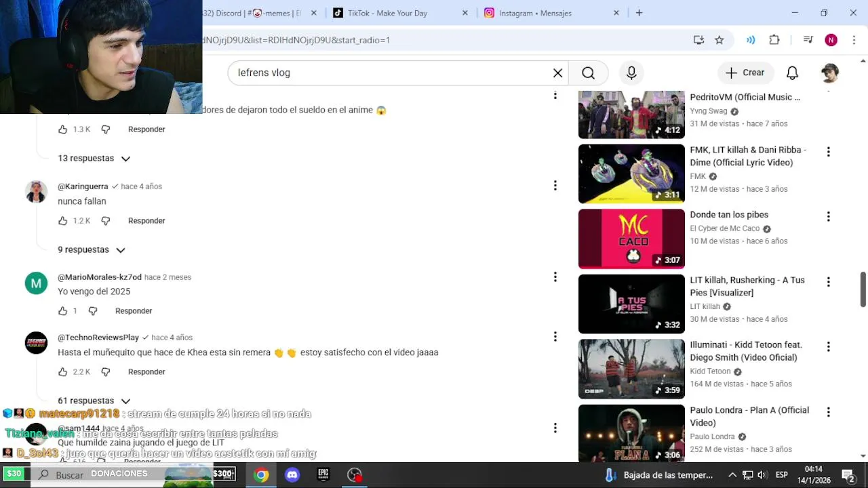
Task: Like the @Karinguerra comment
Action: click(62, 221)
